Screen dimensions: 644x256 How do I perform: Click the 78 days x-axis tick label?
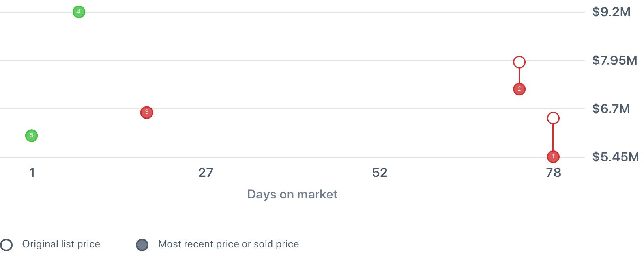pyautogui.click(x=553, y=173)
